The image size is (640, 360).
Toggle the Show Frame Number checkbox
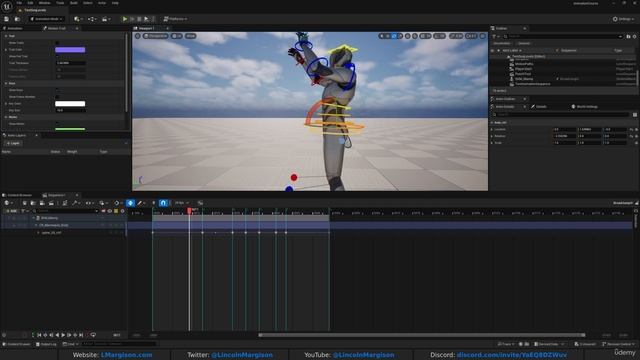[57, 97]
